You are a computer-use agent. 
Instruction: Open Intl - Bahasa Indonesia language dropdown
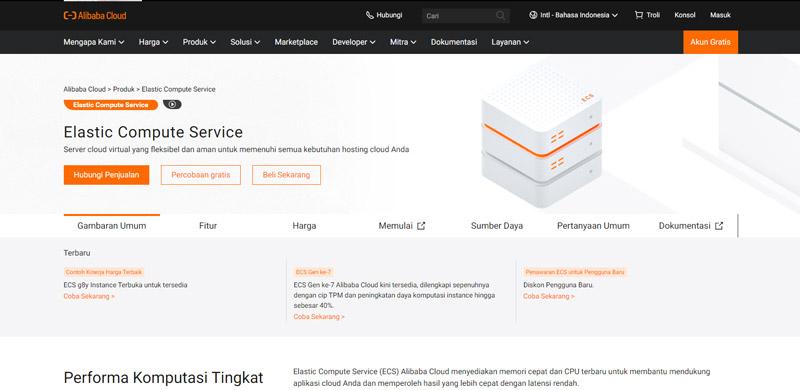[x=573, y=15]
